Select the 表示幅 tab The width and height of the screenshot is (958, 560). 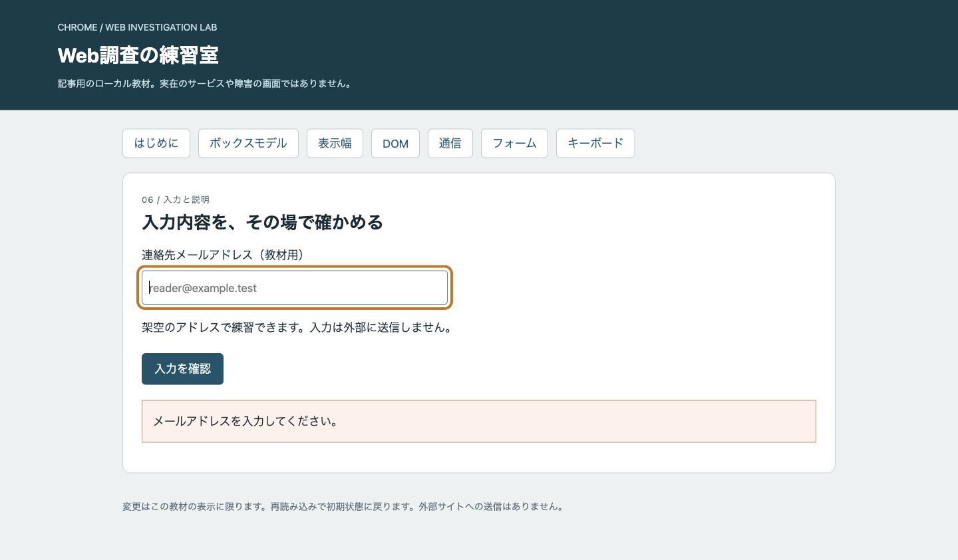[335, 143]
